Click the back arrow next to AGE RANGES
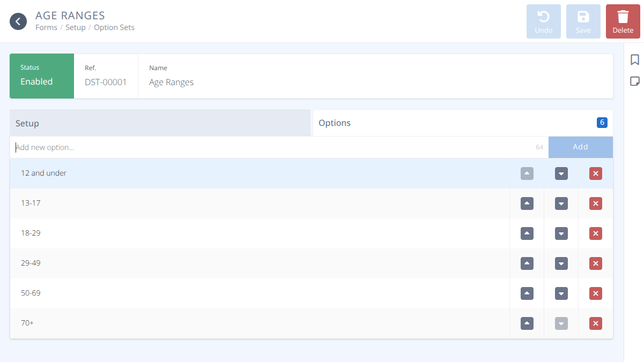The image size is (644, 362). [19, 21]
